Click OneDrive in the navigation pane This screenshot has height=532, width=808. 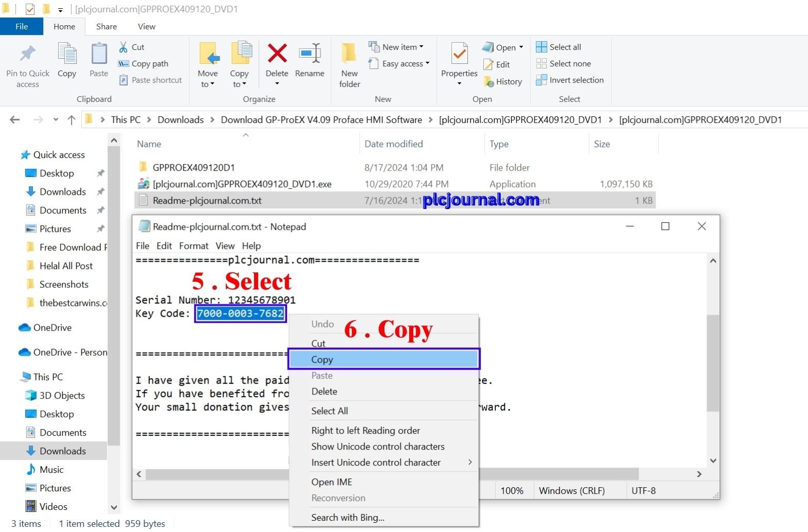point(52,328)
